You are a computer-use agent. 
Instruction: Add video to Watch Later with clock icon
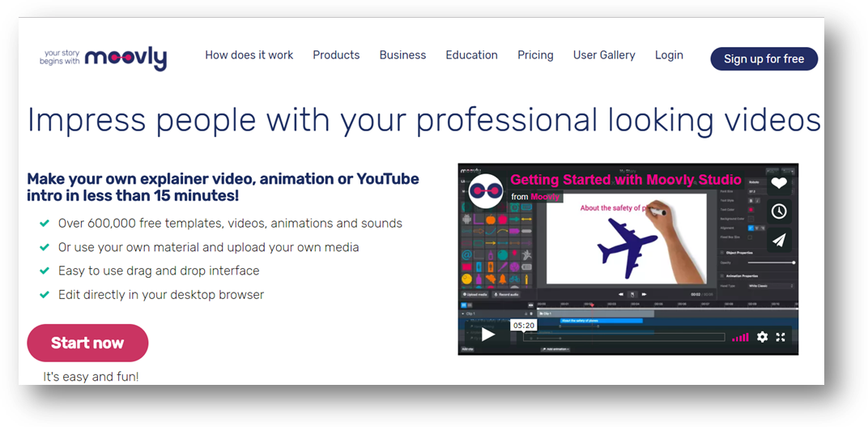tap(779, 211)
